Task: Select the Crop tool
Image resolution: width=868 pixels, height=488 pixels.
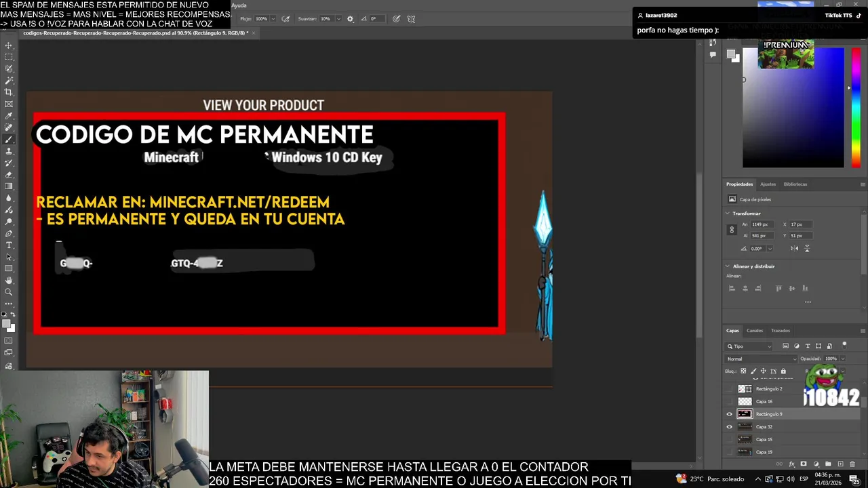Action: click(9, 92)
